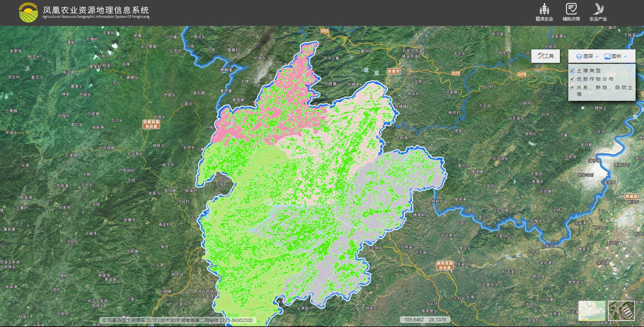644x327 pixels.
Task: Click the 凤凰农业资源地理信息系统 title
Action: (x=96, y=10)
